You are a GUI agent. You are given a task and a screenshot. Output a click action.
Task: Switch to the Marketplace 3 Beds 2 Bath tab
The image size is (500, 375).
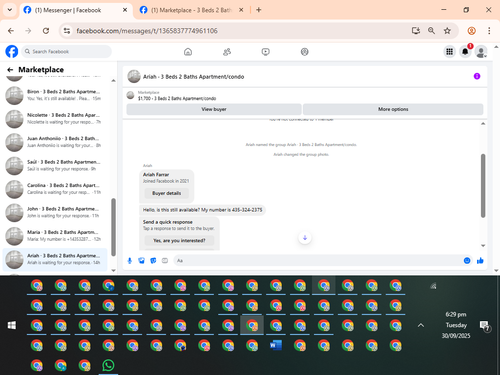tap(192, 10)
